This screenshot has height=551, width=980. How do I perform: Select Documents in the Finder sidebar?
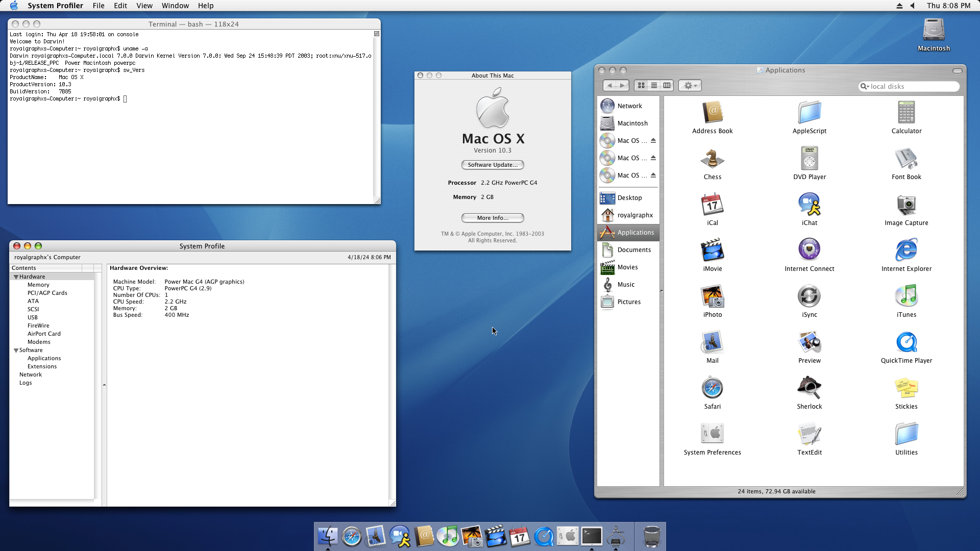pos(628,250)
